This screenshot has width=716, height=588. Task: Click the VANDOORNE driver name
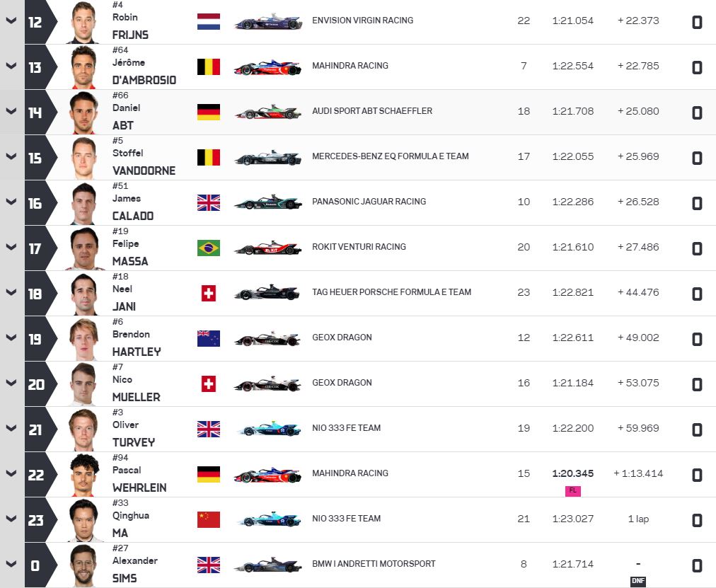tap(144, 171)
